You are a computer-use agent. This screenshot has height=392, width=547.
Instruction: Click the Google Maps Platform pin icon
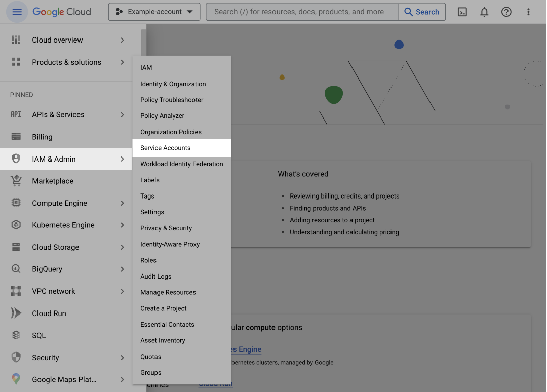[x=16, y=379]
